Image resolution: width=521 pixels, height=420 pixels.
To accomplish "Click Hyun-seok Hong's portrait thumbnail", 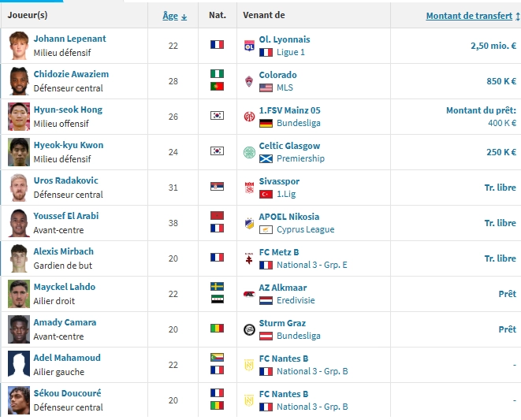I will (19, 117).
